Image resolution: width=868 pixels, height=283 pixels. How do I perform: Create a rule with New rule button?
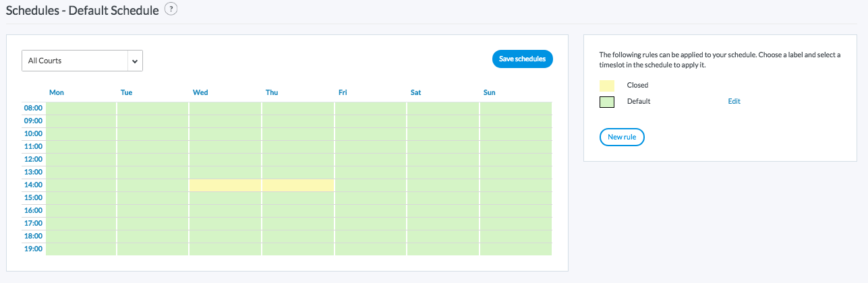(622, 137)
